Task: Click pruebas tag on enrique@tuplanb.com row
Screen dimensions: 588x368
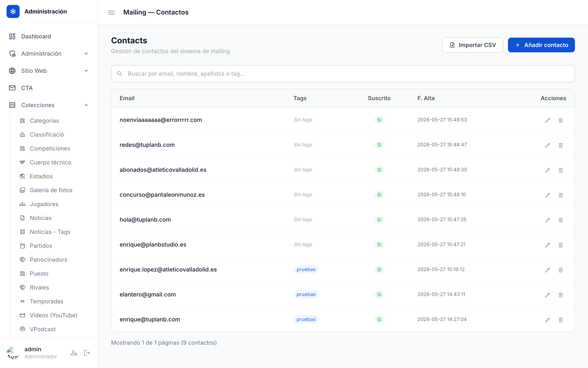Action: [x=306, y=319]
